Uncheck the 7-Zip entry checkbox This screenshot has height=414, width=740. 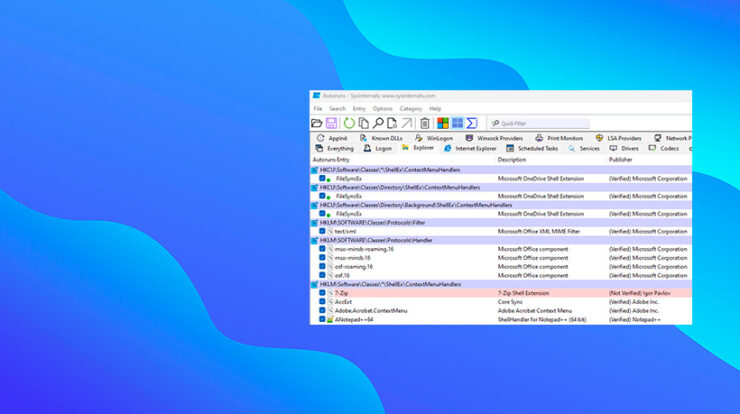[x=323, y=293]
